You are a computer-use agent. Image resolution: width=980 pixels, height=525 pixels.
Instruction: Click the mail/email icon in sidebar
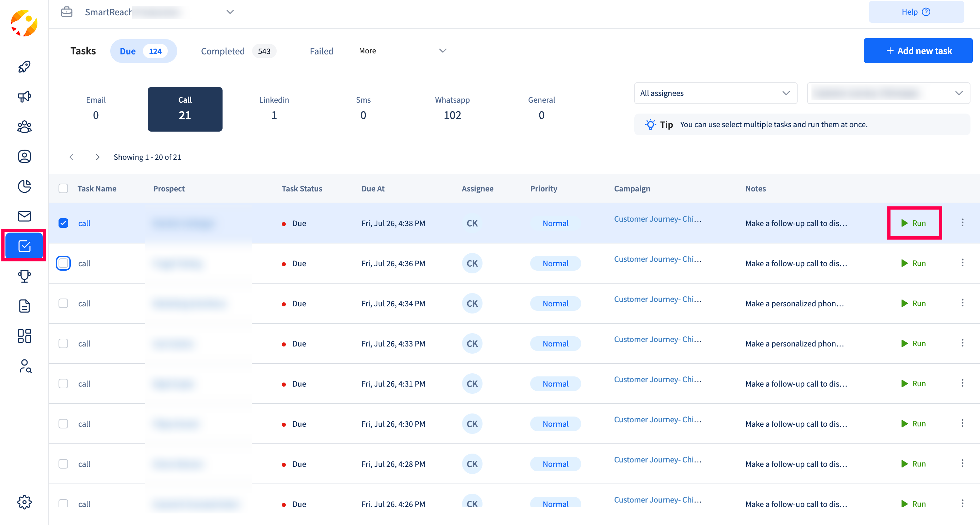(24, 217)
